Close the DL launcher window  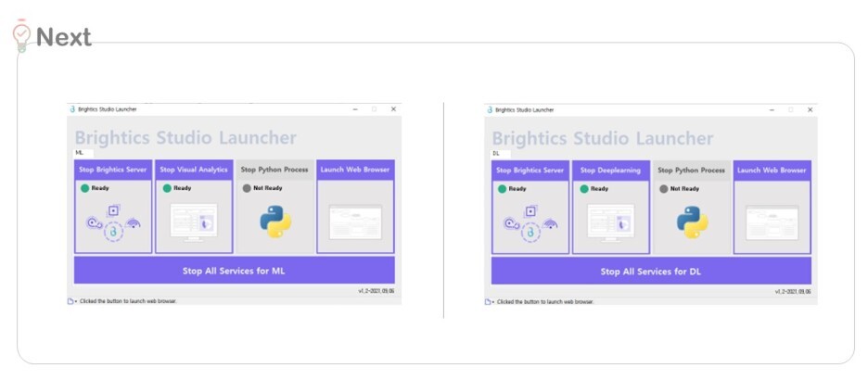coord(810,110)
